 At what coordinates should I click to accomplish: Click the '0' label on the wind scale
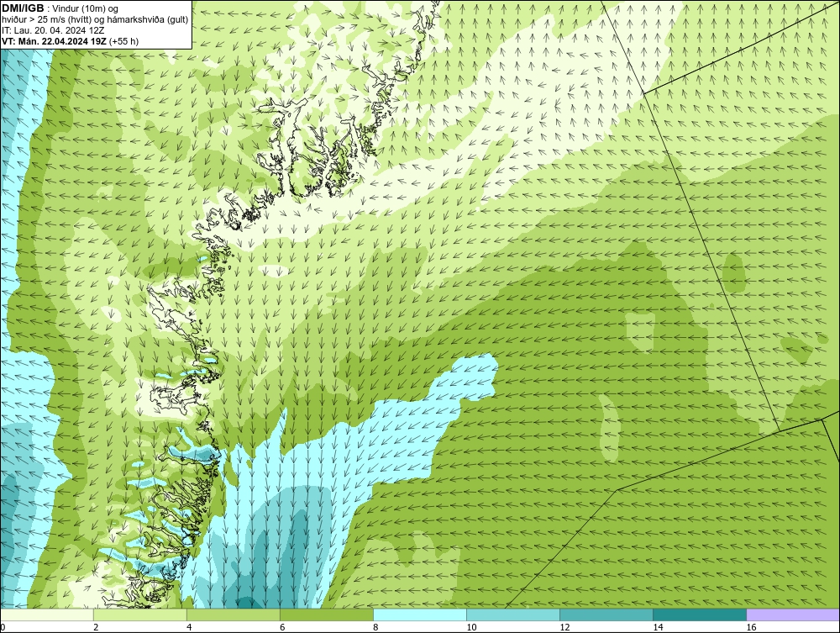(x=3, y=627)
